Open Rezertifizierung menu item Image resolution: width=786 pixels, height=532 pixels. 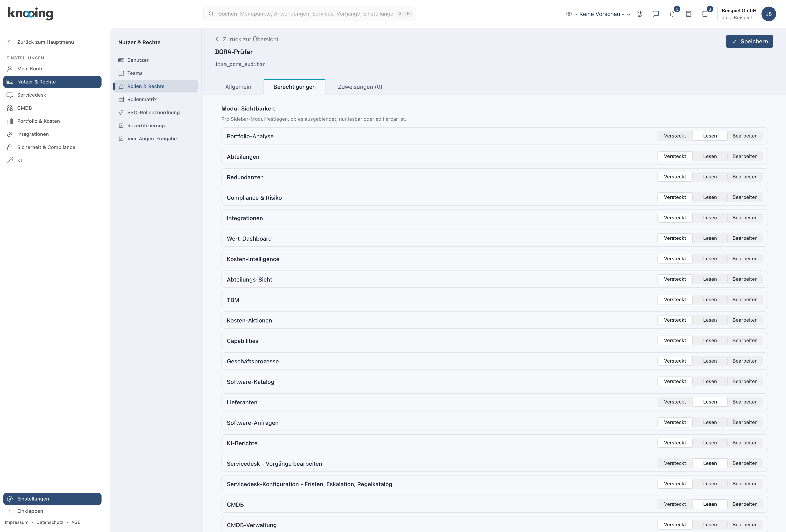click(x=156, y=126)
